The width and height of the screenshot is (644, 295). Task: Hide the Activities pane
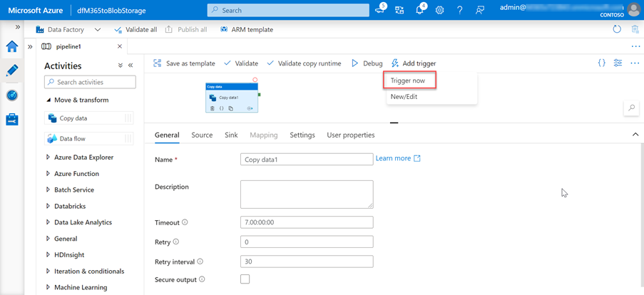tap(131, 66)
